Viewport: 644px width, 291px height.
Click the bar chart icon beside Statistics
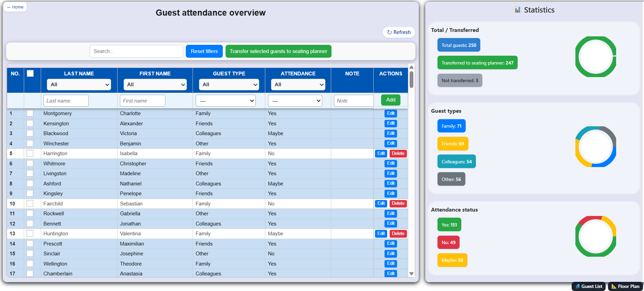[517, 10]
